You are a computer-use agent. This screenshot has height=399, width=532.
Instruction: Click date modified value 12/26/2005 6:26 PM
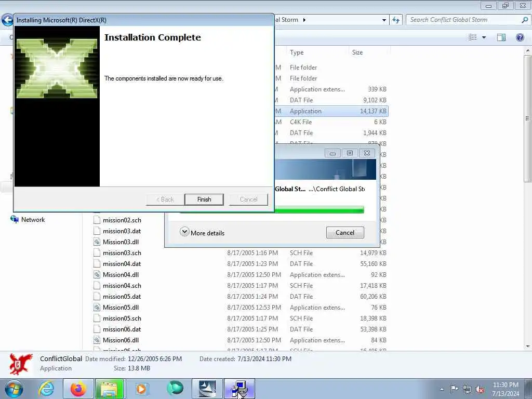coord(155,358)
